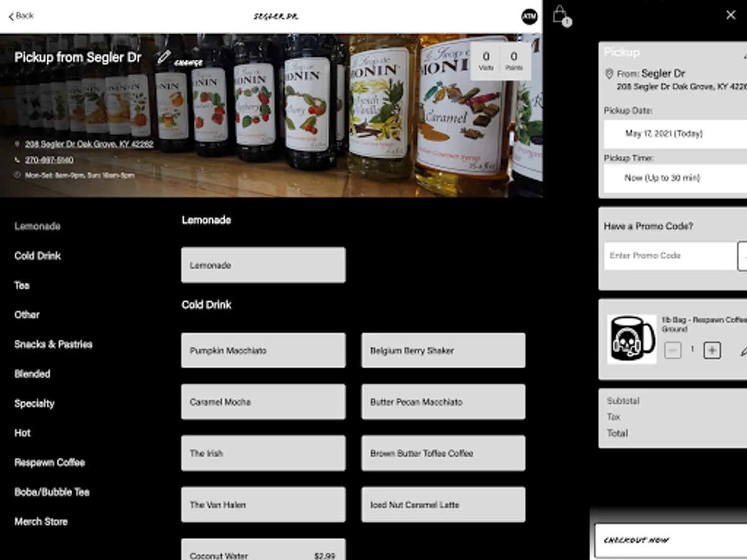Click the Segler Dr header logo
The width and height of the screenshot is (747, 560).
click(276, 17)
